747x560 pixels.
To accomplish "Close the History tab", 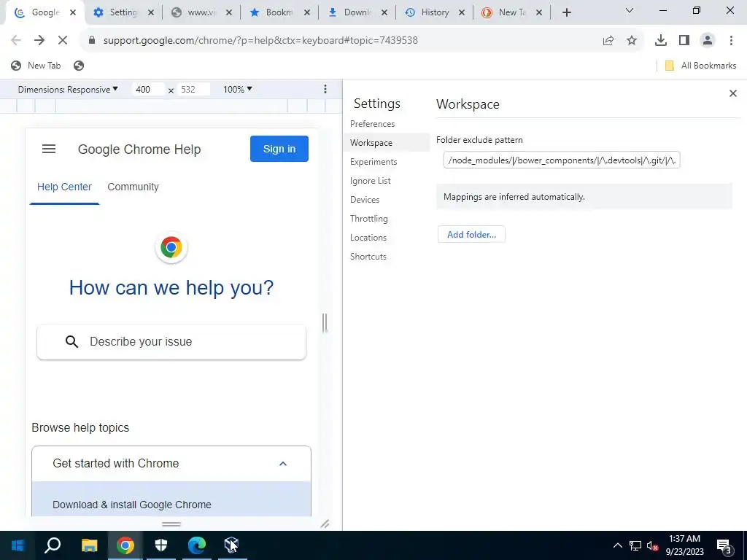I will tap(461, 13).
